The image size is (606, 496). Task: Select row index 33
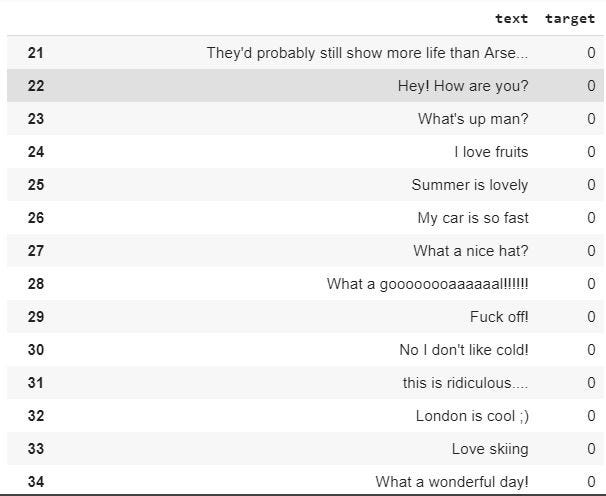point(36,449)
